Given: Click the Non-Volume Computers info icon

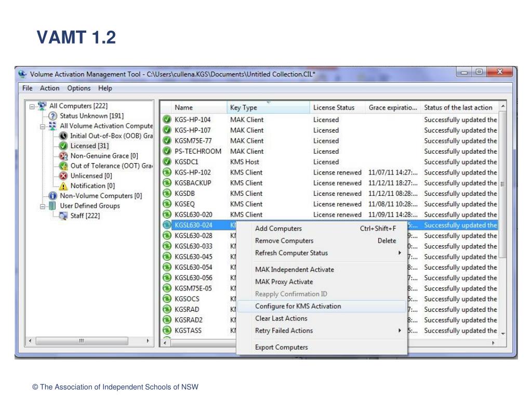Looking at the screenshot, I should point(52,196).
